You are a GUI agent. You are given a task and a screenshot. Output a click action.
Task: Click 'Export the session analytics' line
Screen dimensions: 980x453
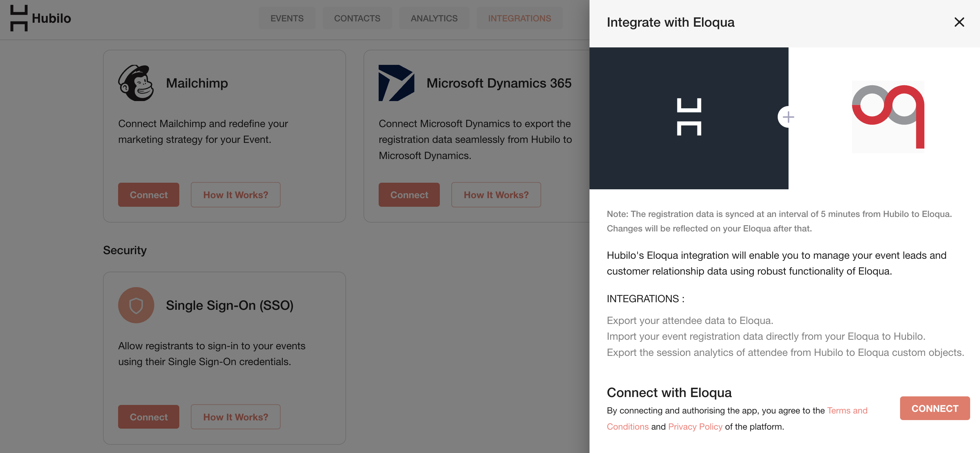785,352
